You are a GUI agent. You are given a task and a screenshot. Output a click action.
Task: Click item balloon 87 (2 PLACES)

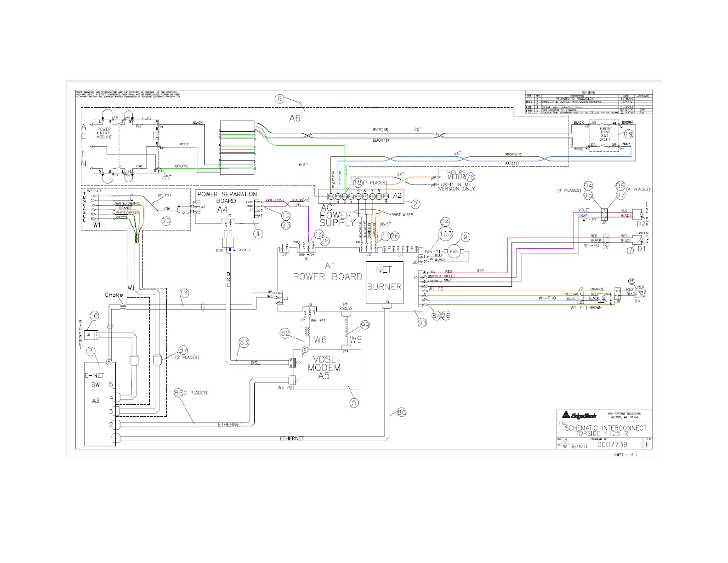click(183, 349)
